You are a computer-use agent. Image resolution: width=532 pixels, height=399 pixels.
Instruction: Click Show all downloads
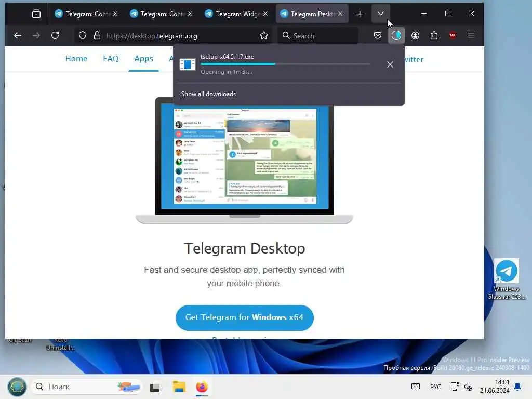tap(208, 94)
